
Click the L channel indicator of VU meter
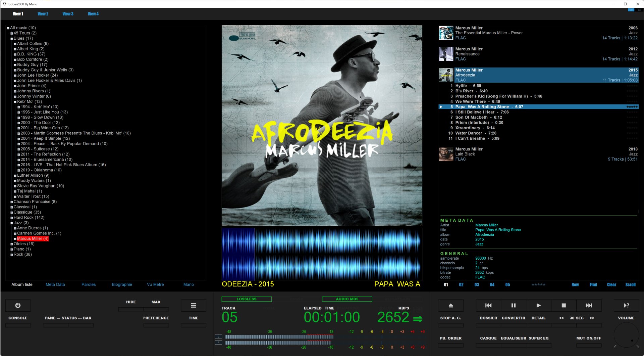(x=218, y=337)
